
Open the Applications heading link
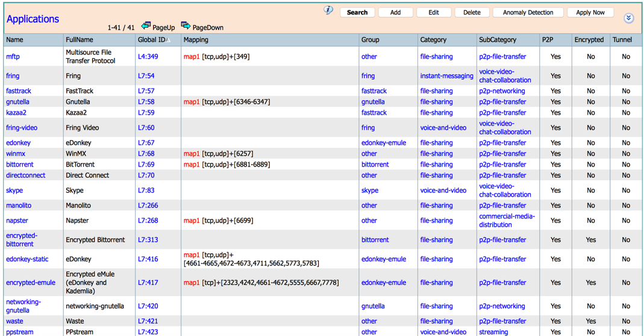click(33, 19)
